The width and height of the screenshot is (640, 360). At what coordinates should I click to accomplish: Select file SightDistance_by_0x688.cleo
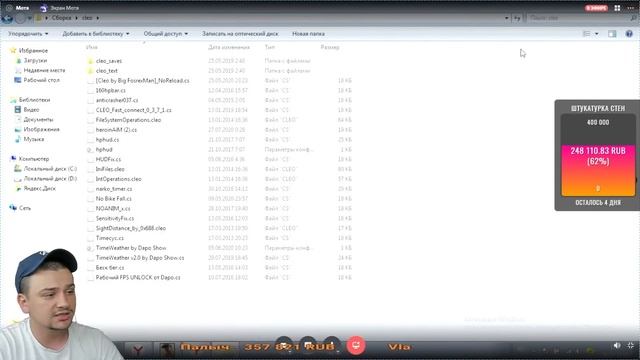tap(131, 228)
